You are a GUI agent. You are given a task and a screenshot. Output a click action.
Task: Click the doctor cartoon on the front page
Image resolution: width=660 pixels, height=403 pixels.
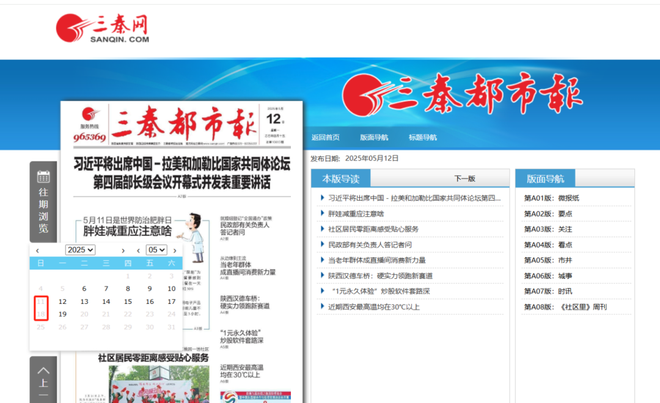(x=193, y=238)
